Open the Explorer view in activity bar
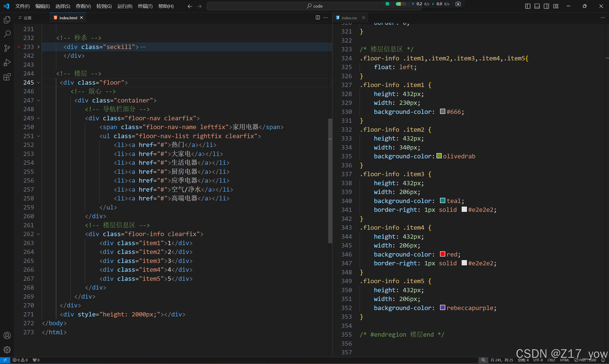Image resolution: width=609 pixels, height=364 pixels. pos(7,20)
